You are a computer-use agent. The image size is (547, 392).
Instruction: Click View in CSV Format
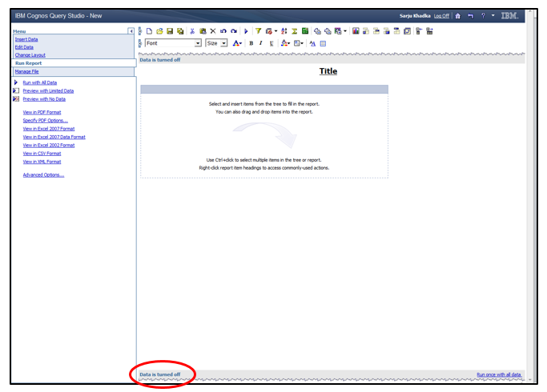[42, 154]
